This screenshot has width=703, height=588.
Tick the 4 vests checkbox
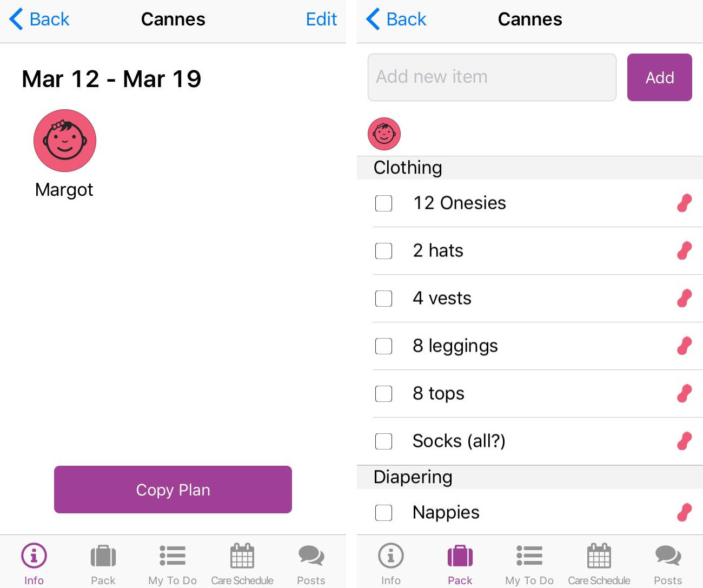pyautogui.click(x=383, y=299)
